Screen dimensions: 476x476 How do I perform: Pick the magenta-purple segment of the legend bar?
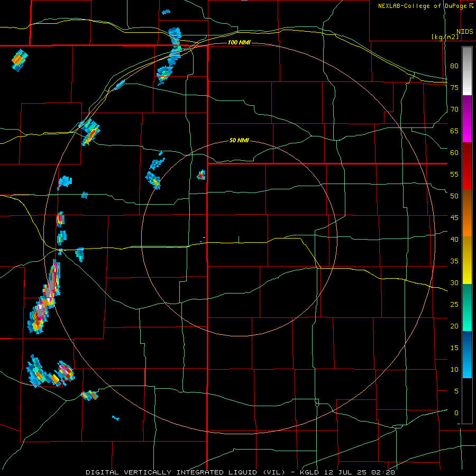coord(467,118)
